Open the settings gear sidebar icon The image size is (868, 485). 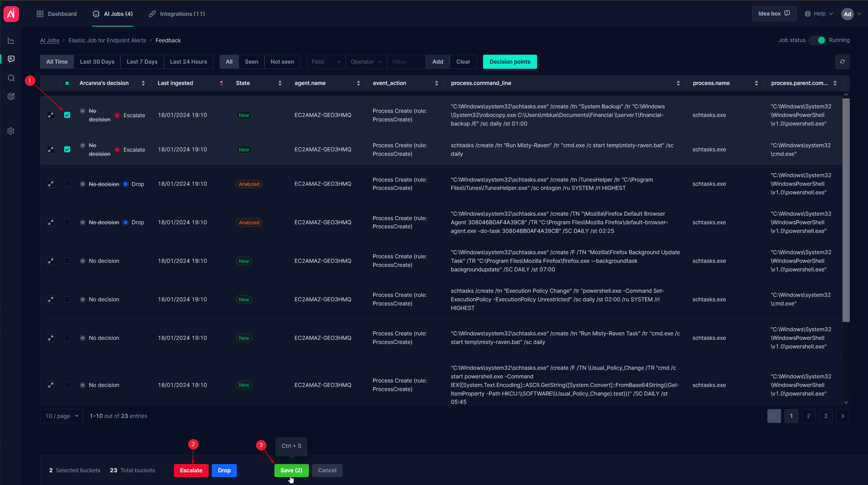[x=11, y=131]
